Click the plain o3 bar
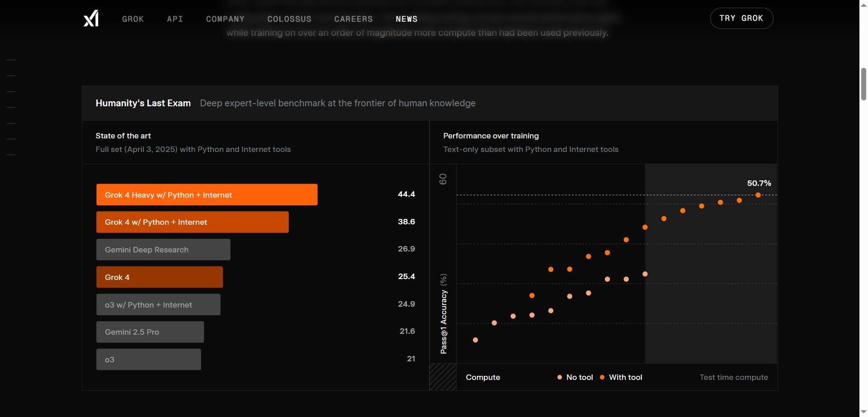Image resolution: width=868 pixels, height=417 pixels. pyautogui.click(x=148, y=360)
